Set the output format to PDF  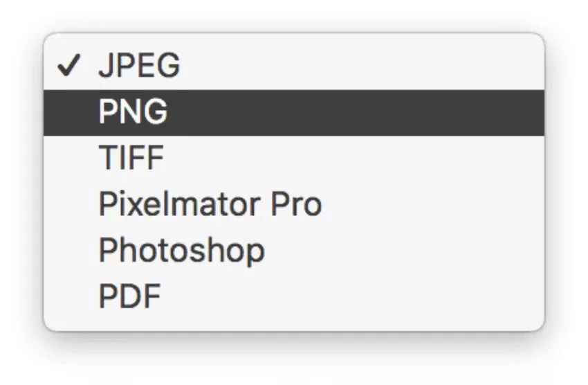click(294, 297)
